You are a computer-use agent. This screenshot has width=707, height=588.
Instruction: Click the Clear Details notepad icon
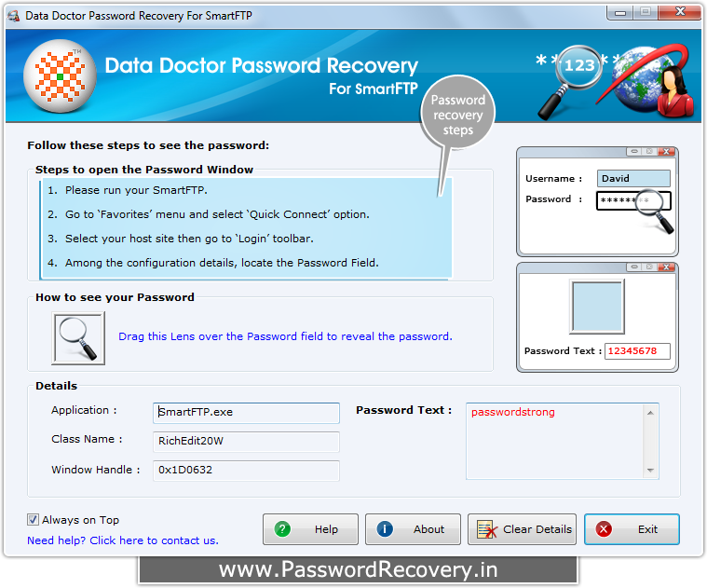pyautogui.click(x=487, y=529)
